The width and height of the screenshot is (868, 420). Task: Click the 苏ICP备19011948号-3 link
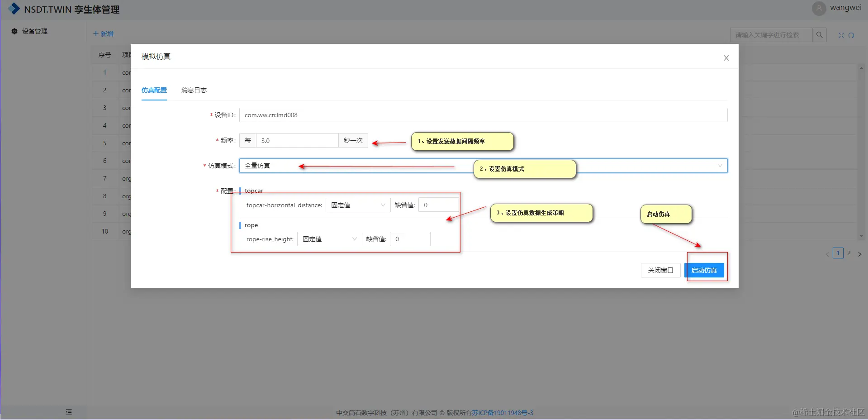click(x=503, y=413)
